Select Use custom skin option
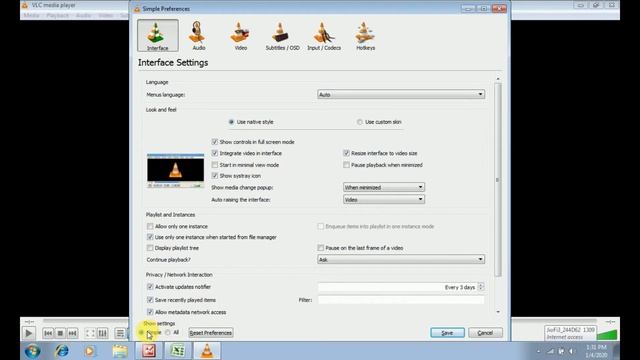This screenshot has width=640, height=360. pos(379,122)
